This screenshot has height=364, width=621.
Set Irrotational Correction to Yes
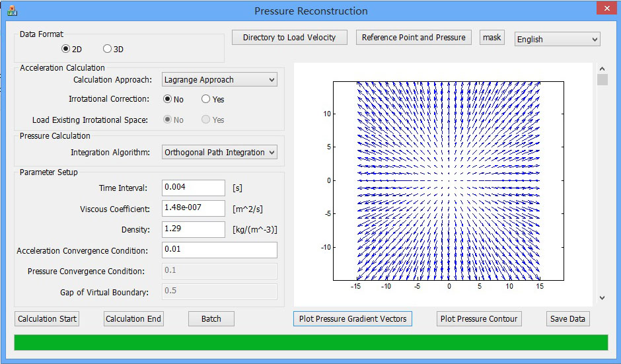tap(206, 99)
